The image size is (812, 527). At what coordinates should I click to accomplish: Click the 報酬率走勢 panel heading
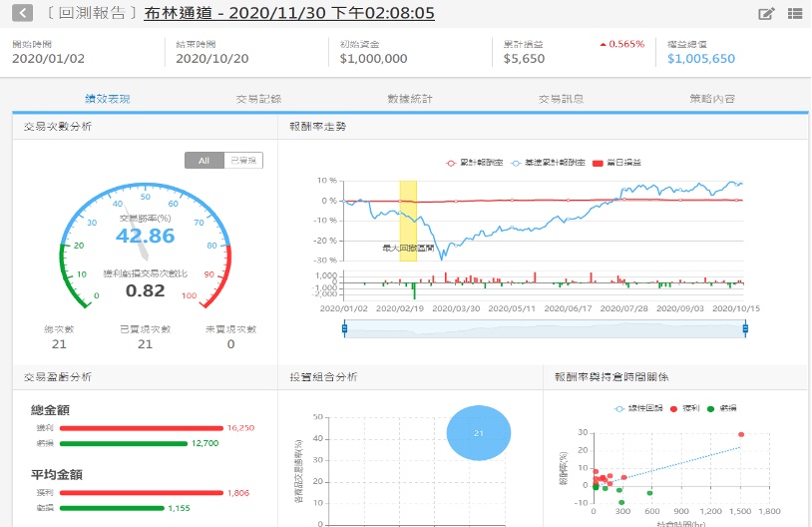pyautogui.click(x=318, y=127)
